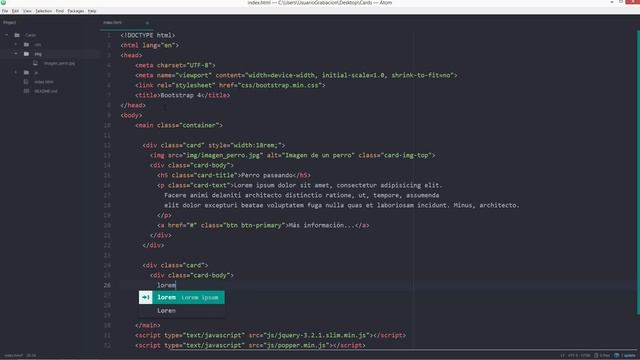The width and height of the screenshot is (640, 360).
Task: Click the files count in status bar
Action: pos(602,356)
